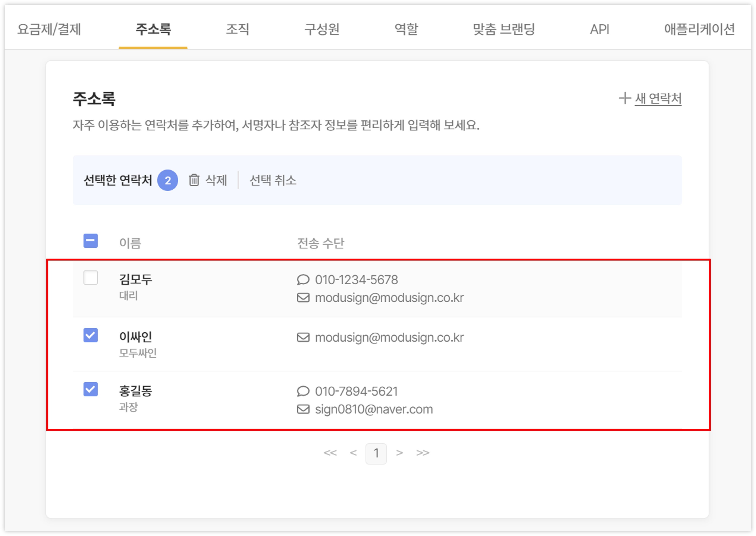The width and height of the screenshot is (756, 536).
Task: Switch to the 구성원 tab
Action: [322, 29]
